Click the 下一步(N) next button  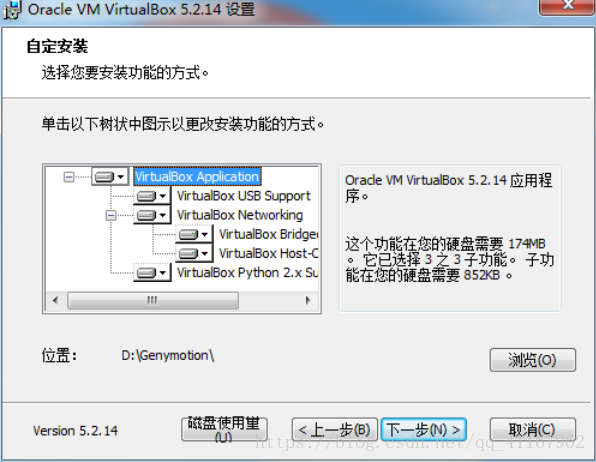point(423,430)
